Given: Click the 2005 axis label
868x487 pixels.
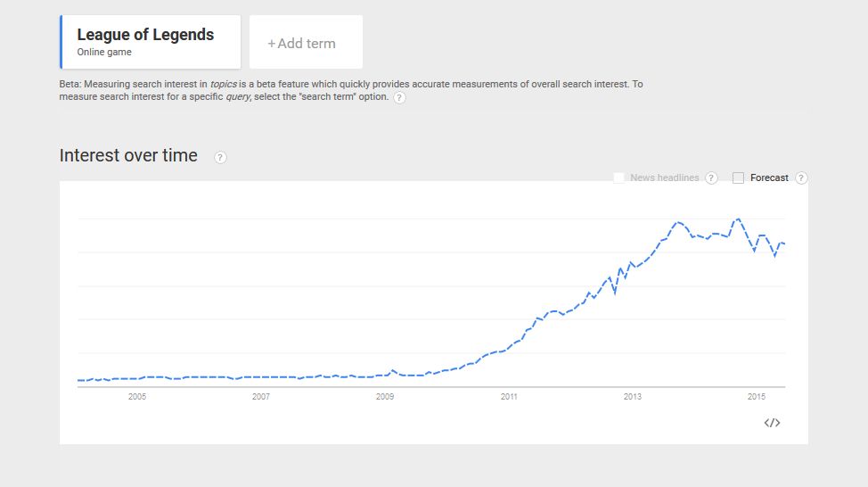Looking at the screenshot, I should pyautogui.click(x=137, y=397).
